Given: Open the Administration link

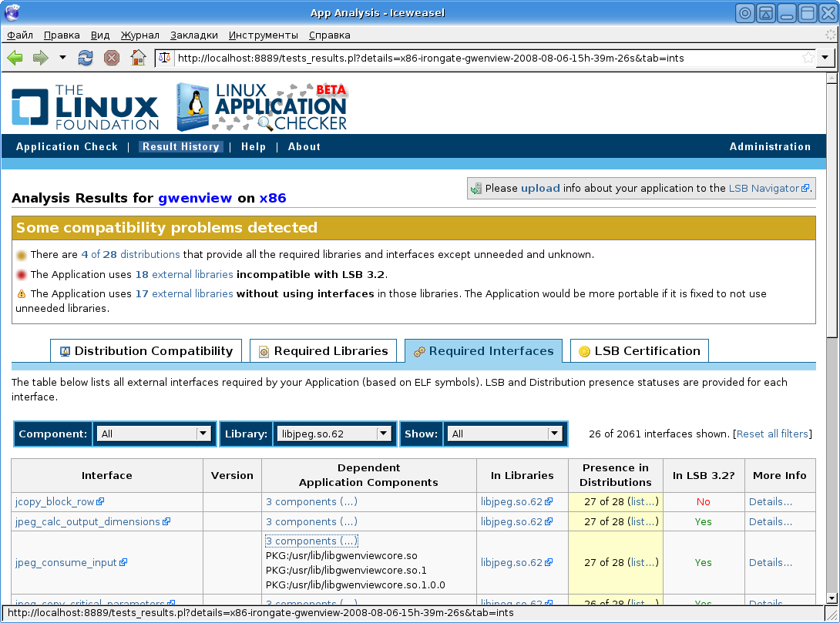Looking at the screenshot, I should click(770, 146).
